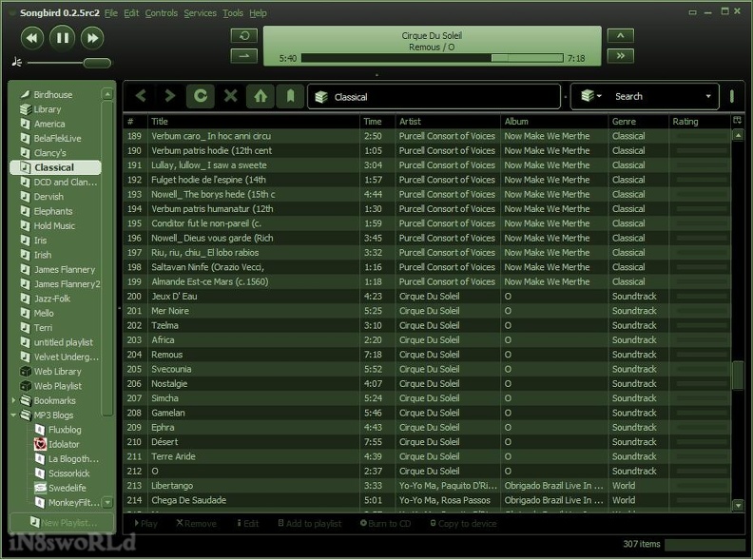753x560 pixels.
Task: Click the Classical address bar field
Action: (434, 97)
